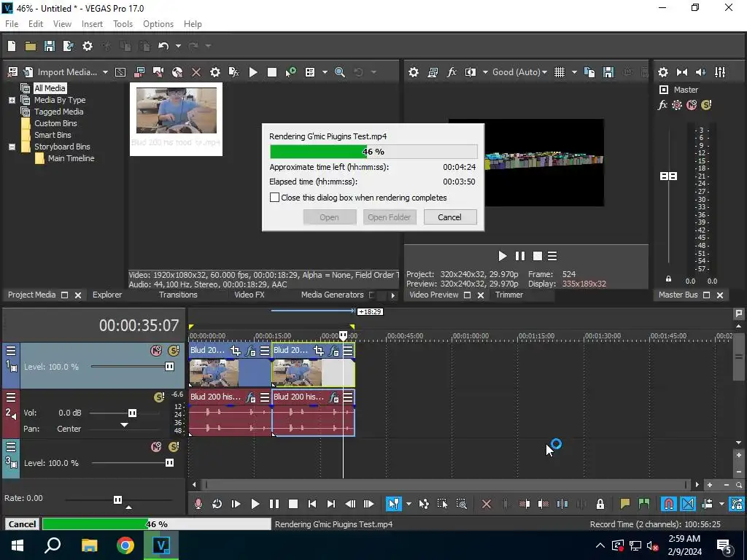Adjust track 1 Level slider
This screenshot has width=747, height=560.
click(169, 367)
